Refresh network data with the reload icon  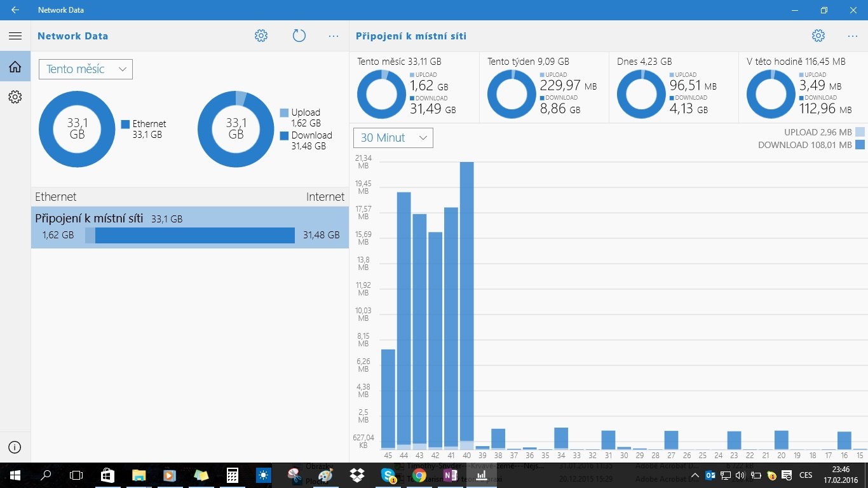point(299,36)
